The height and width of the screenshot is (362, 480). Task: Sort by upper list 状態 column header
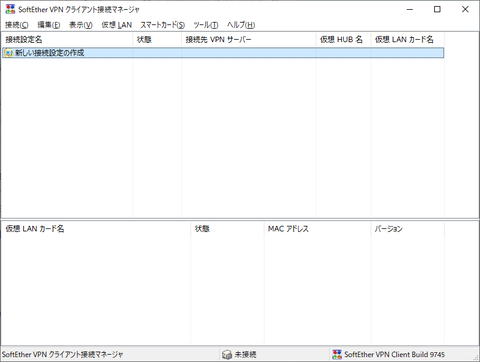(157, 40)
